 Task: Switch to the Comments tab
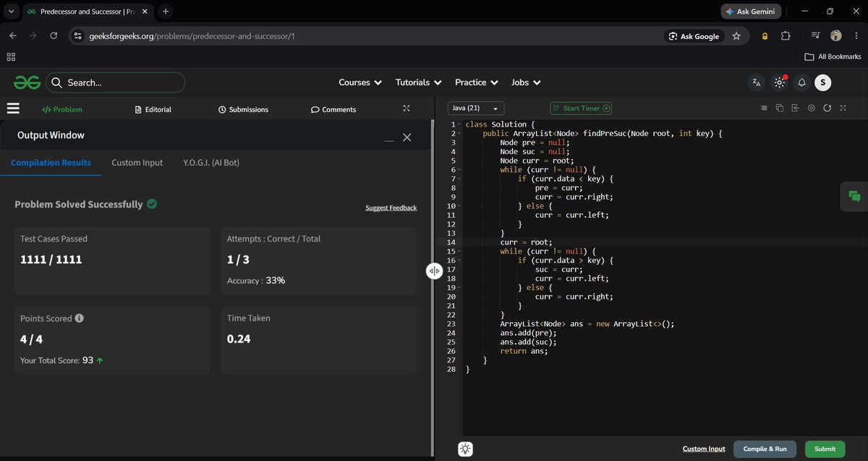333,109
